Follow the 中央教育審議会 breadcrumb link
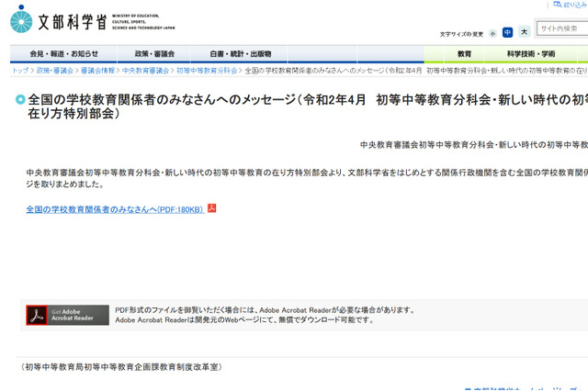Image resolution: width=588 pixels, height=391 pixels. tap(145, 71)
